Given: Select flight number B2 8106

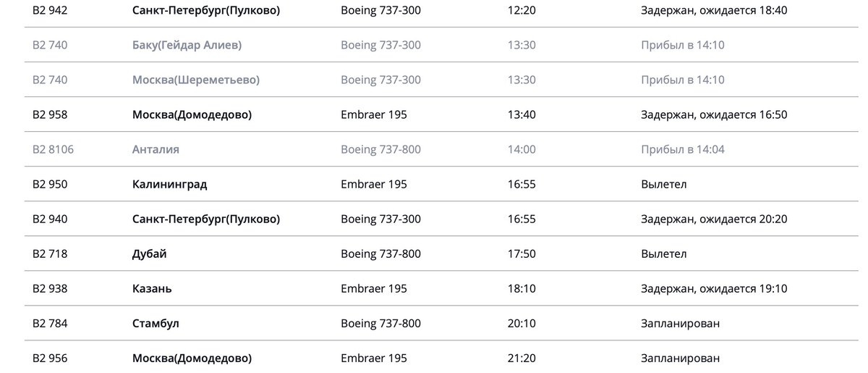Looking at the screenshot, I should pos(53,149).
